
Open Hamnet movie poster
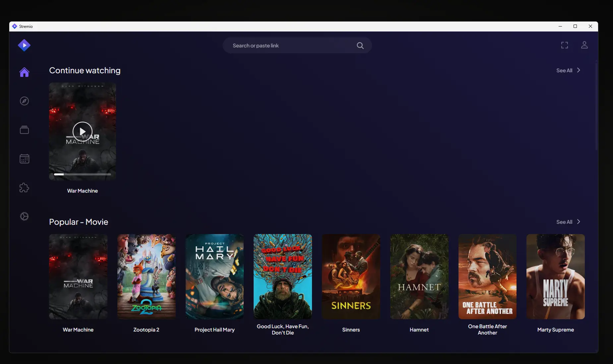tap(419, 276)
